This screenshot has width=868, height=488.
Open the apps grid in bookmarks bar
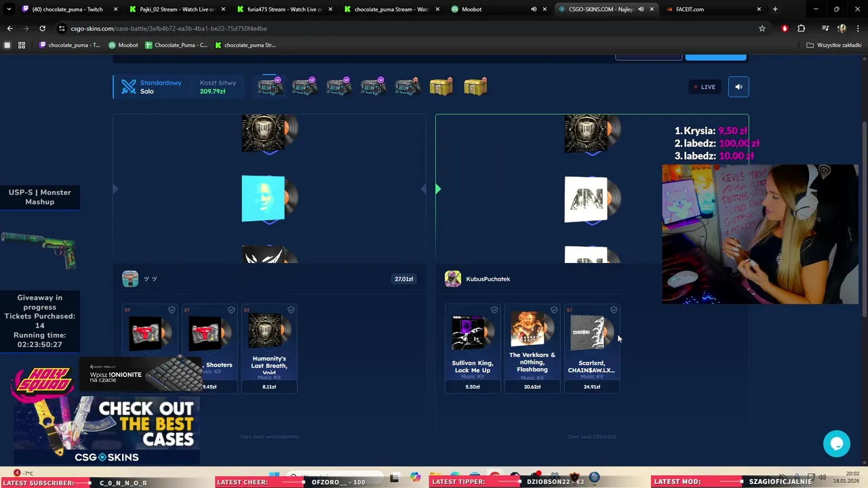pyautogui.click(x=22, y=45)
